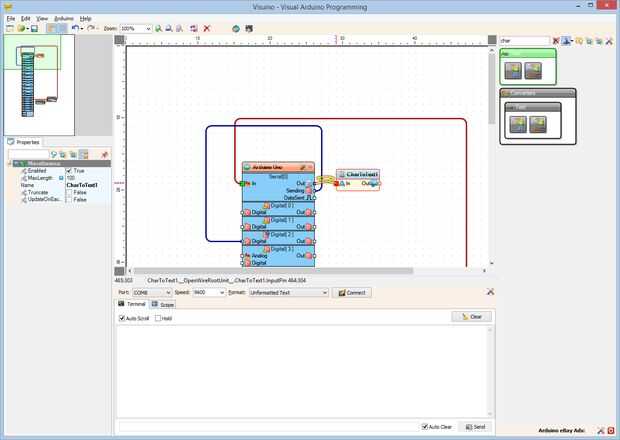
Task: Open the File menu
Action: coord(11,19)
